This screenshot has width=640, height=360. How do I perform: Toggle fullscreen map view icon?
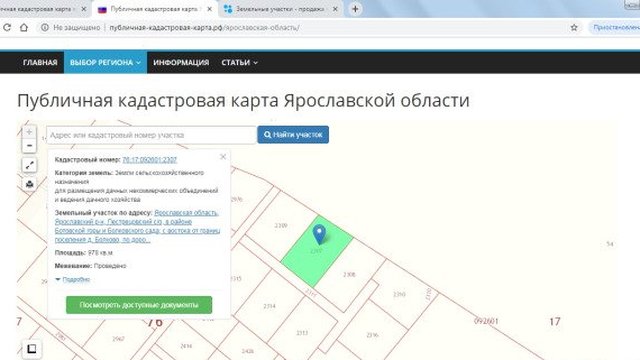pyautogui.click(x=29, y=165)
